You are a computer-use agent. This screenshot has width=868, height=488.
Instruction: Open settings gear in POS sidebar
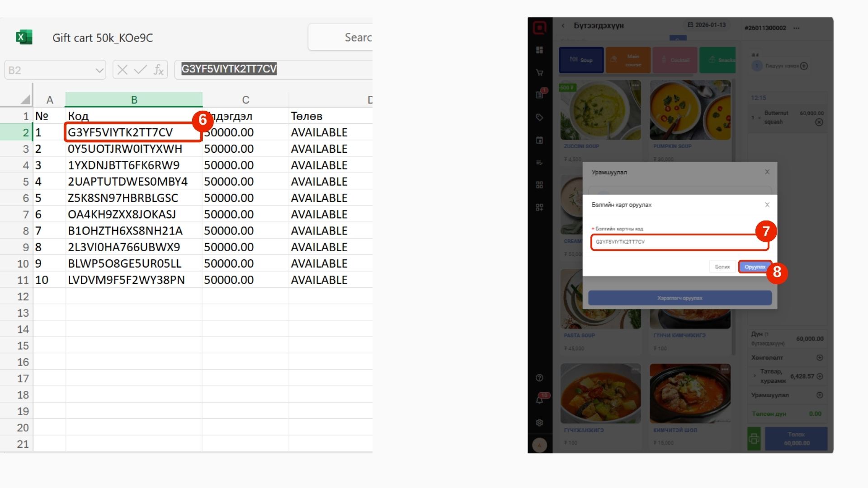coord(539,422)
